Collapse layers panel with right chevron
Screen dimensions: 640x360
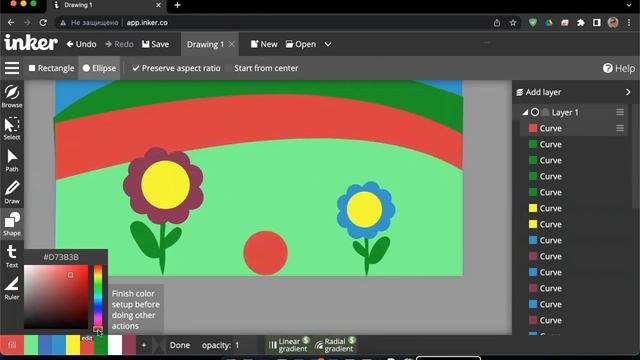[628, 92]
